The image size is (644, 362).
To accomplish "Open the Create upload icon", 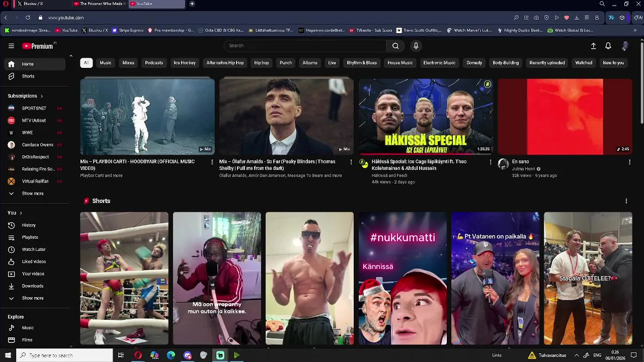I will click(x=593, y=46).
